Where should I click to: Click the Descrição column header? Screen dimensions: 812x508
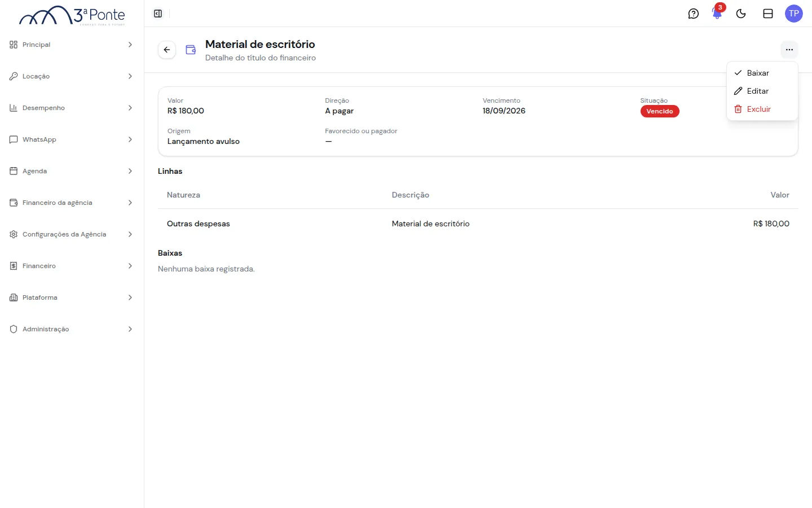click(411, 195)
